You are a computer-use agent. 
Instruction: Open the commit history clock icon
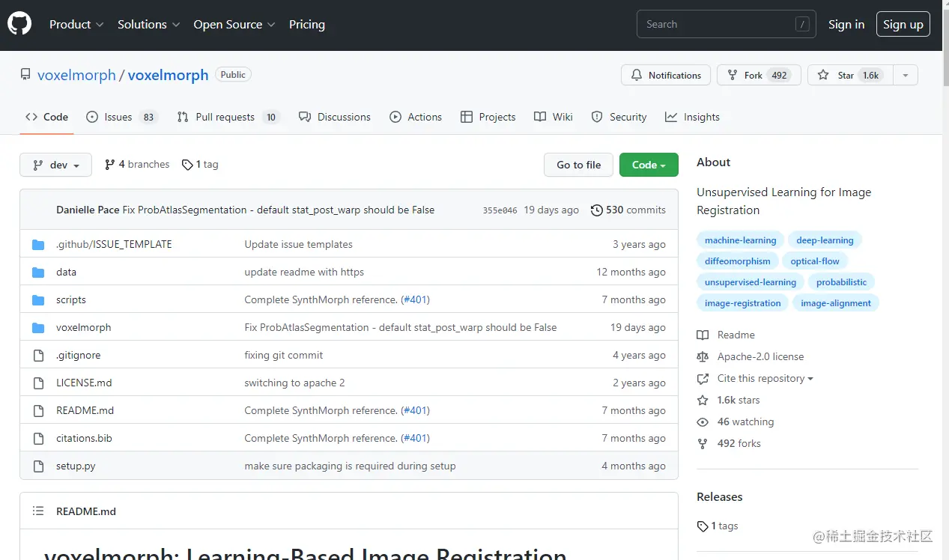point(597,210)
